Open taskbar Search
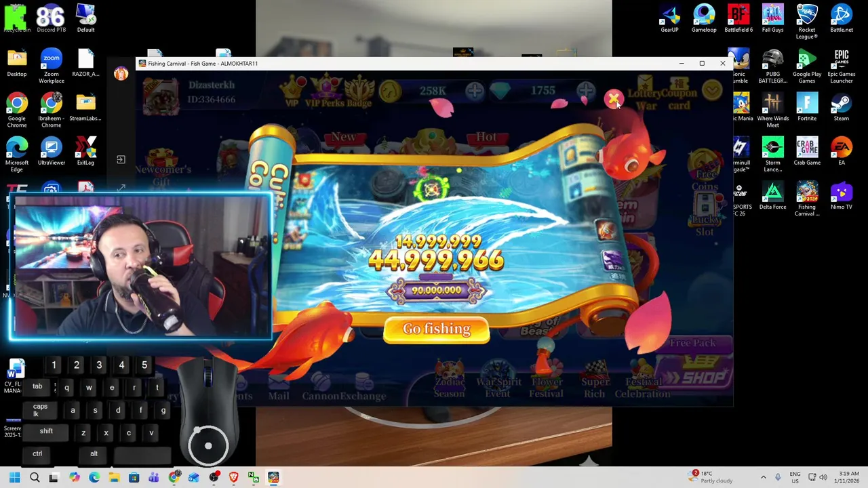 coord(35,478)
